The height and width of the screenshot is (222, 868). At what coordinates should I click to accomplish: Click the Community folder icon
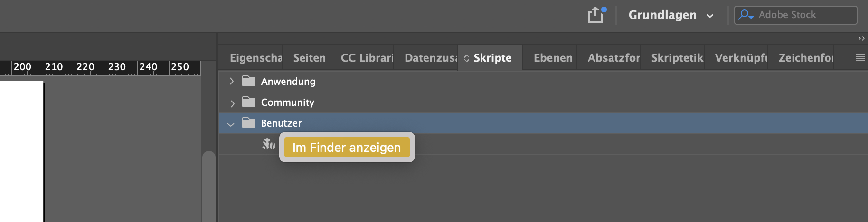[249, 102]
